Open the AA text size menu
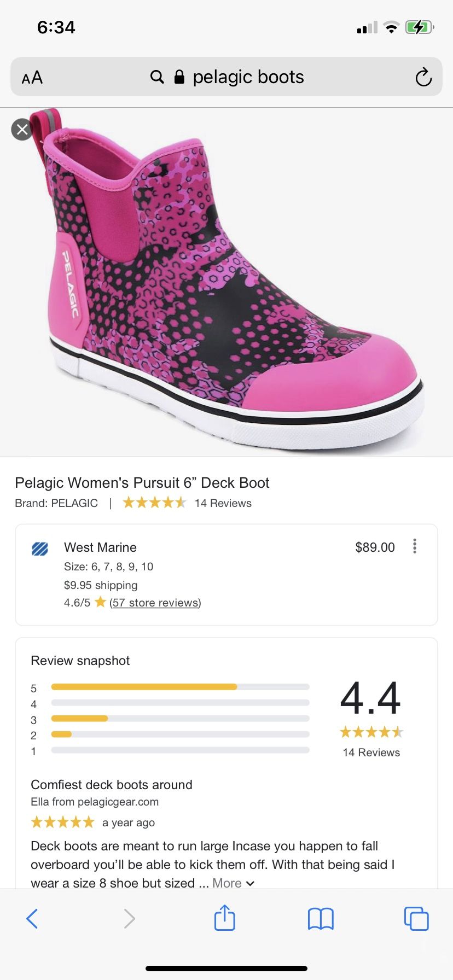Image resolution: width=453 pixels, height=980 pixels. 32,78
